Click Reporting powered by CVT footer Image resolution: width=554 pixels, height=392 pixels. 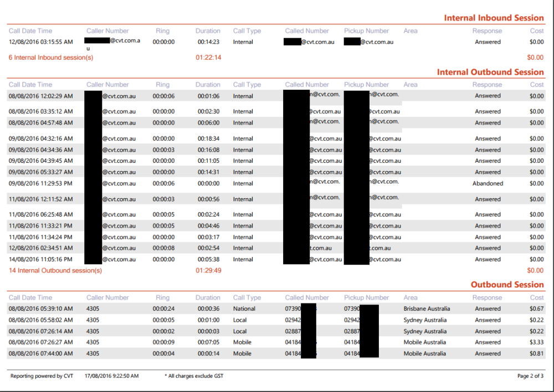tap(42, 376)
